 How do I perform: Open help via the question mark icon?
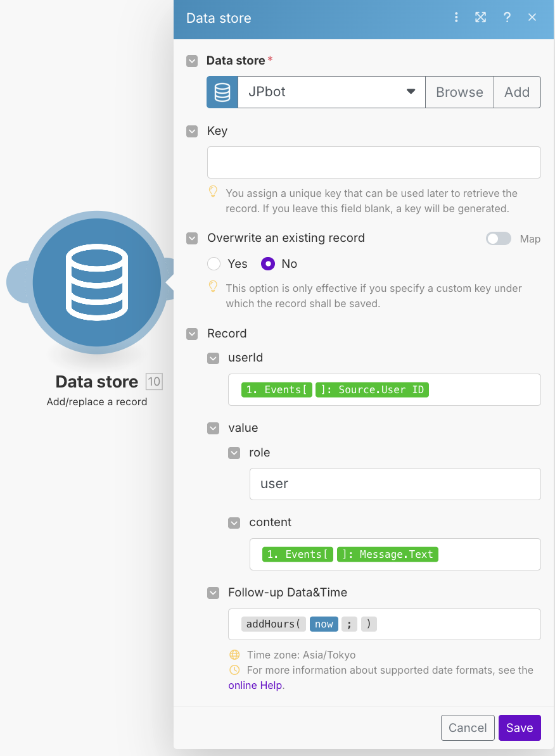point(507,18)
